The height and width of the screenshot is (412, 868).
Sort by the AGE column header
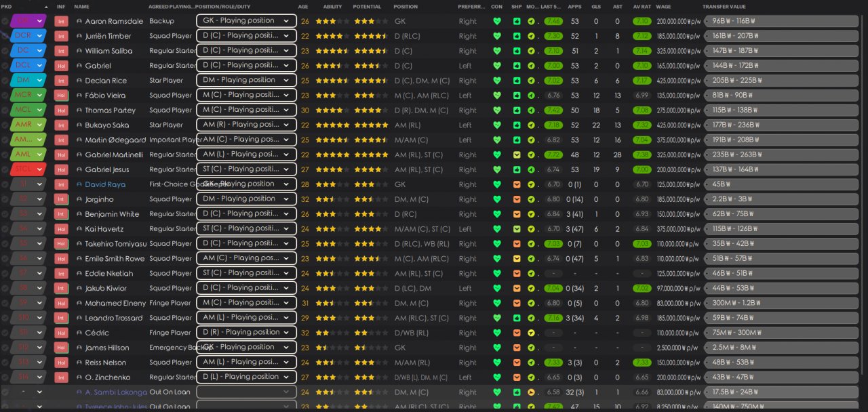[x=303, y=7]
